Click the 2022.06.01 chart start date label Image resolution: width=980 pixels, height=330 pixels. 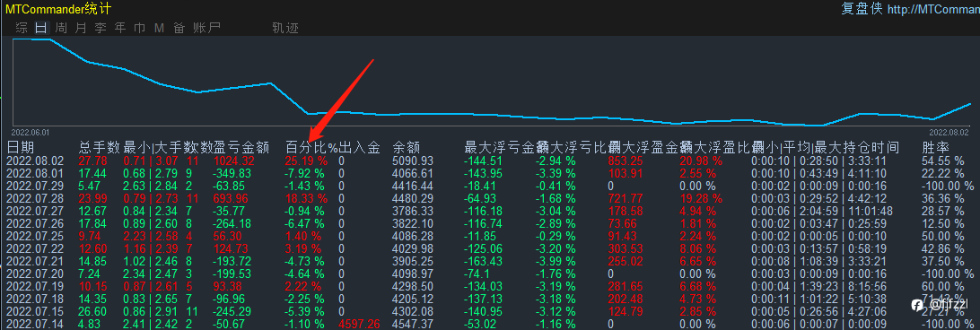(31, 133)
